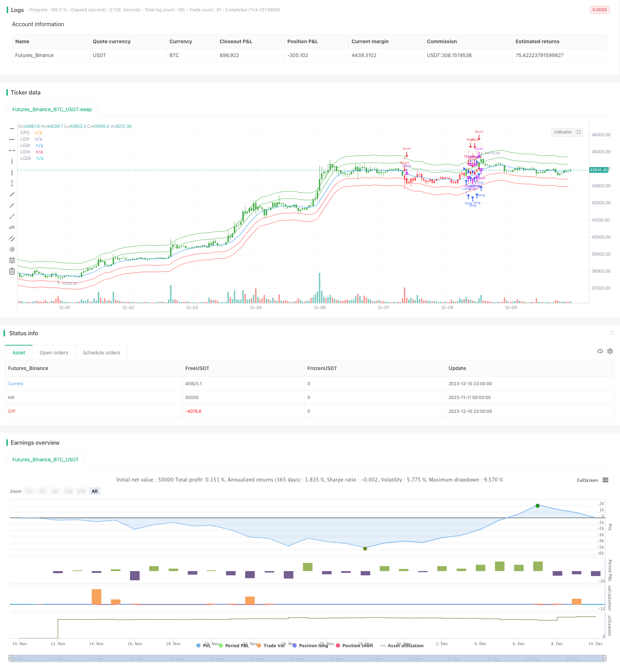The width and height of the screenshot is (620, 672).
Task: Set earnings zoom to 8h
Action: coord(55,491)
